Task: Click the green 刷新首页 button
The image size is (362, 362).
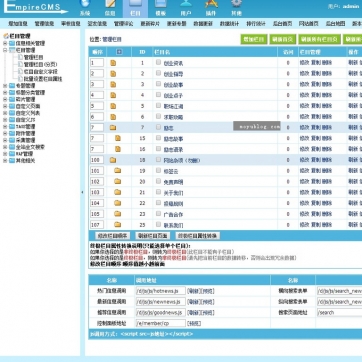Action: click(283, 39)
